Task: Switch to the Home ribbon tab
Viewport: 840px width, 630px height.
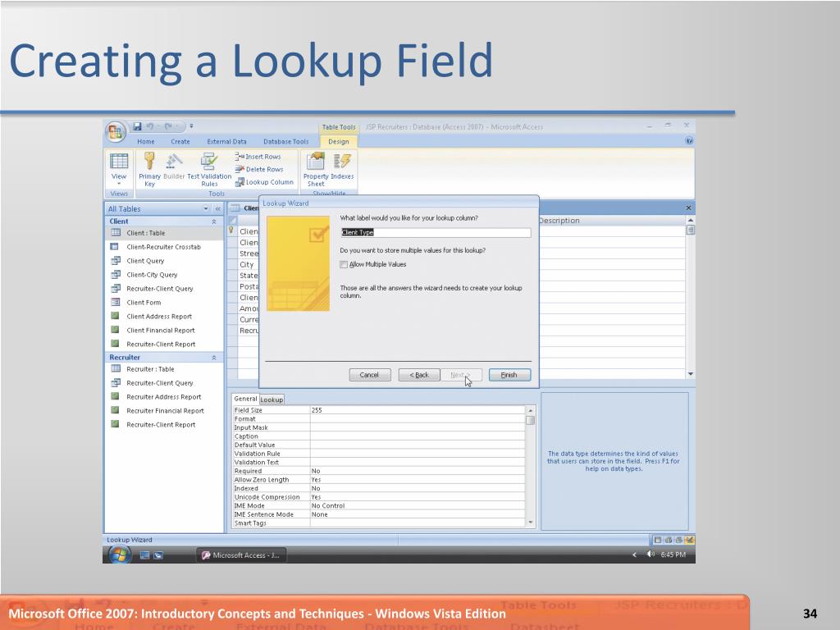Action: tap(146, 141)
